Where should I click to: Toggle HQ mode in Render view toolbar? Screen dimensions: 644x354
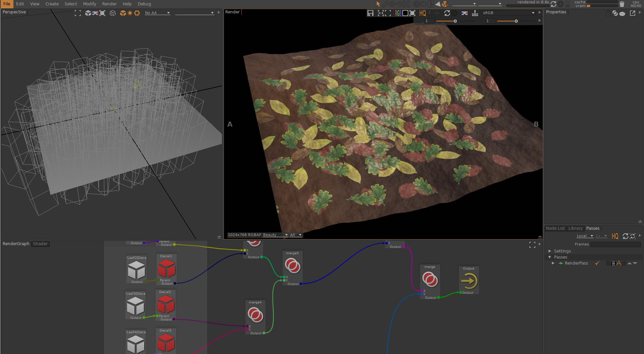pyautogui.click(x=422, y=13)
